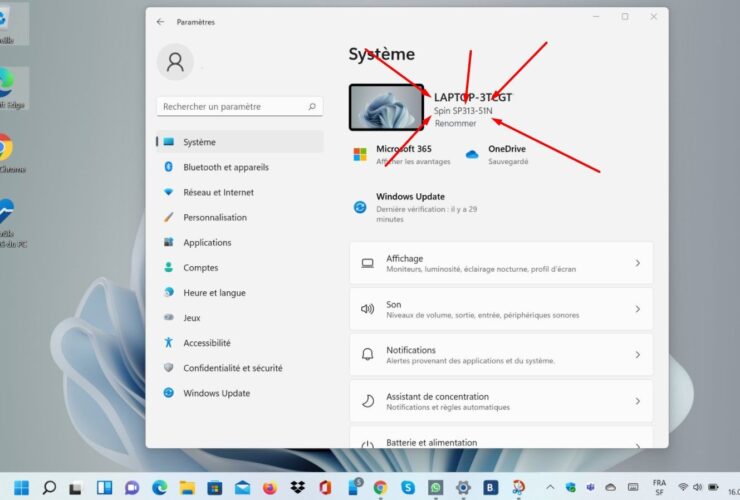Open Batterie et alimentation row
740x500 pixels.
click(501, 438)
